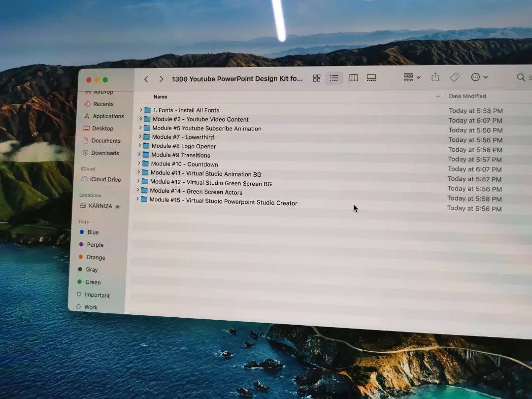This screenshot has height=399, width=532.
Task: Select folder icon of Module #5
Action: 147,128
